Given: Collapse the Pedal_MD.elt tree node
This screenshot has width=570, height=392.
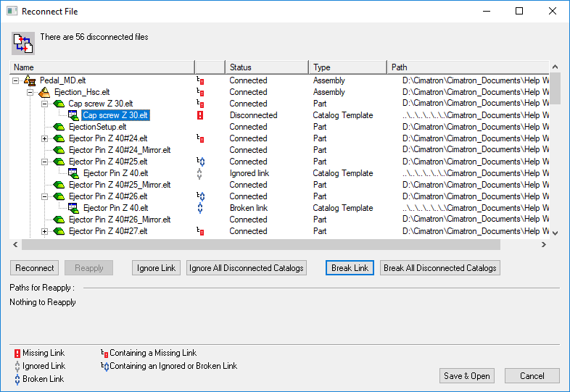Looking at the screenshot, I should (16, 80).
